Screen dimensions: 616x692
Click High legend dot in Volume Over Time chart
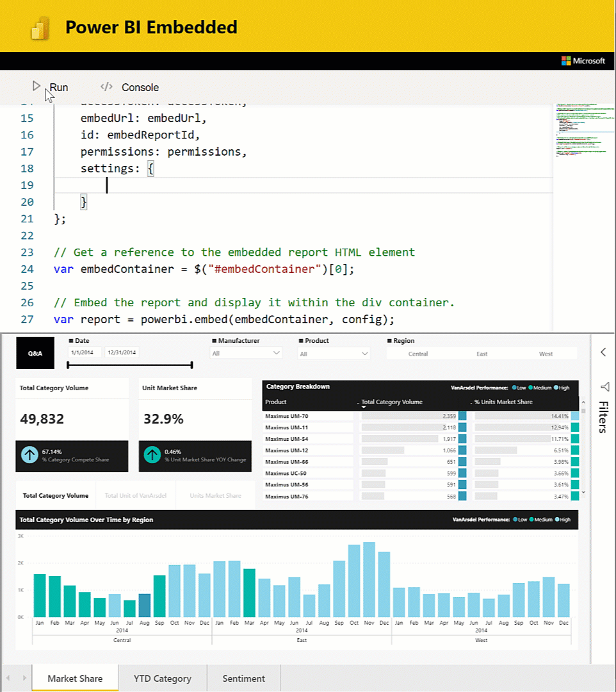(557, 520)
